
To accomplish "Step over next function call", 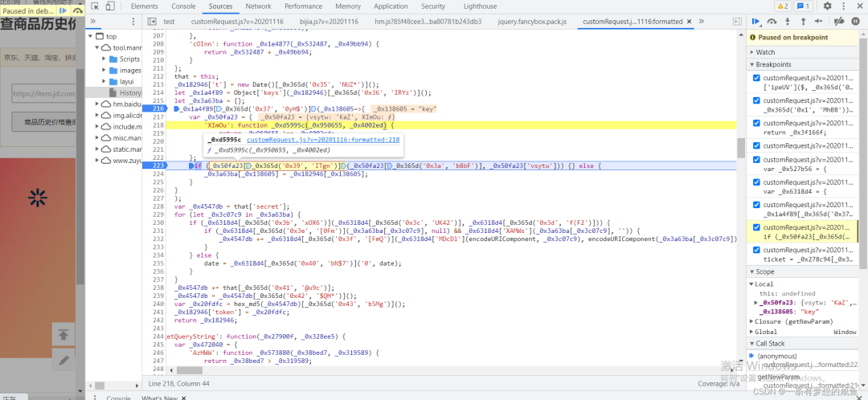I will pyautogui.click(x=772, y=22).
